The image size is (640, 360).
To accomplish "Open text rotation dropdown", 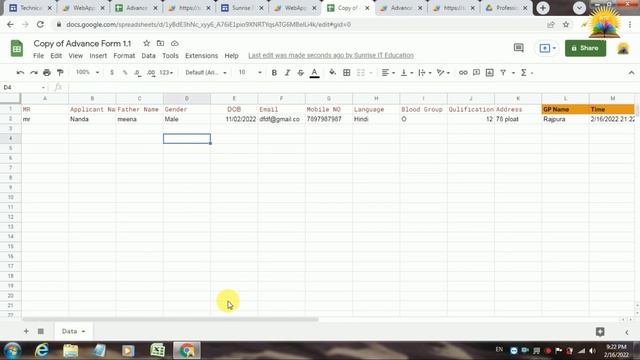I will (x=443, y=73).
